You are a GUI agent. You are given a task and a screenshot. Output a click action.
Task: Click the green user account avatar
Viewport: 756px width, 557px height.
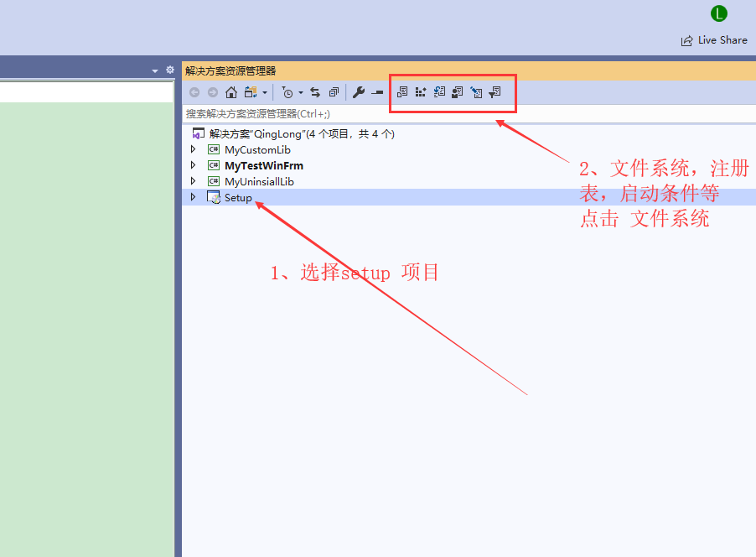[718, 13]
